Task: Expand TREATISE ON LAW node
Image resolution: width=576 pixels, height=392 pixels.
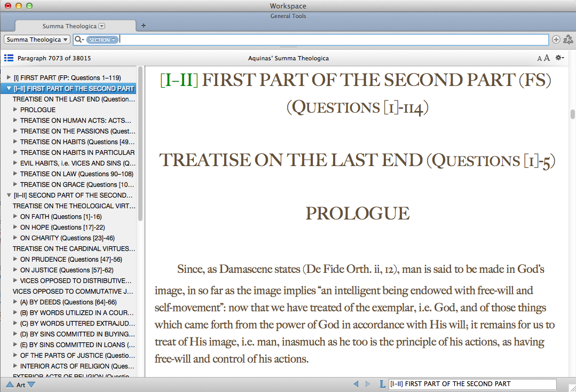Action: pos(15,174)
